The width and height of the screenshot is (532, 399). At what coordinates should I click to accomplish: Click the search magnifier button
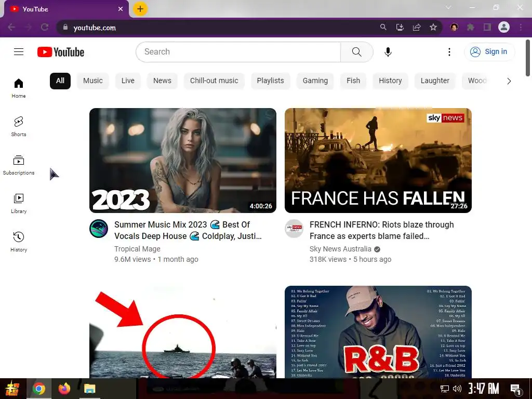(x=356, y=52)
